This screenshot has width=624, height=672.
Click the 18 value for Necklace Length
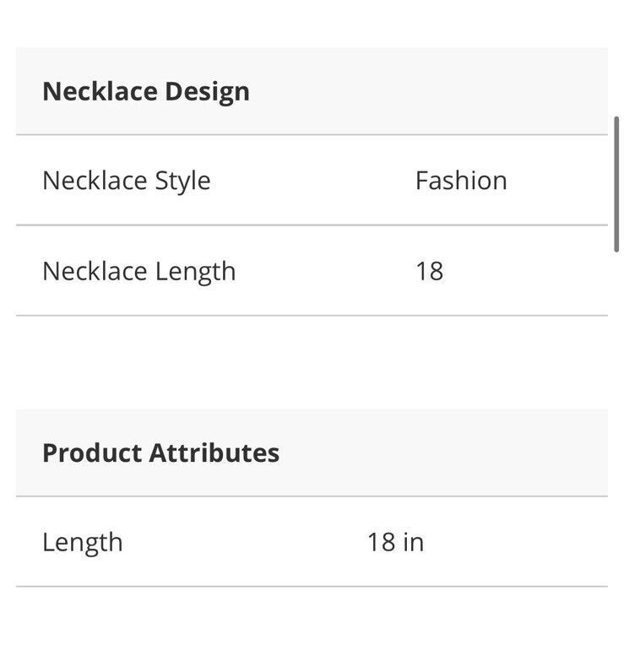coord(429,271)
